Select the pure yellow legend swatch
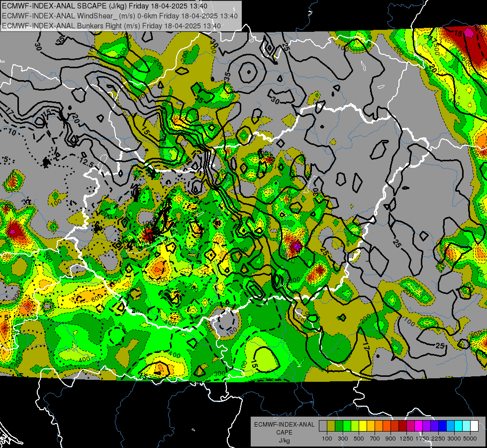Viewport: 487px width, 448px height. (x=363, y=426)
